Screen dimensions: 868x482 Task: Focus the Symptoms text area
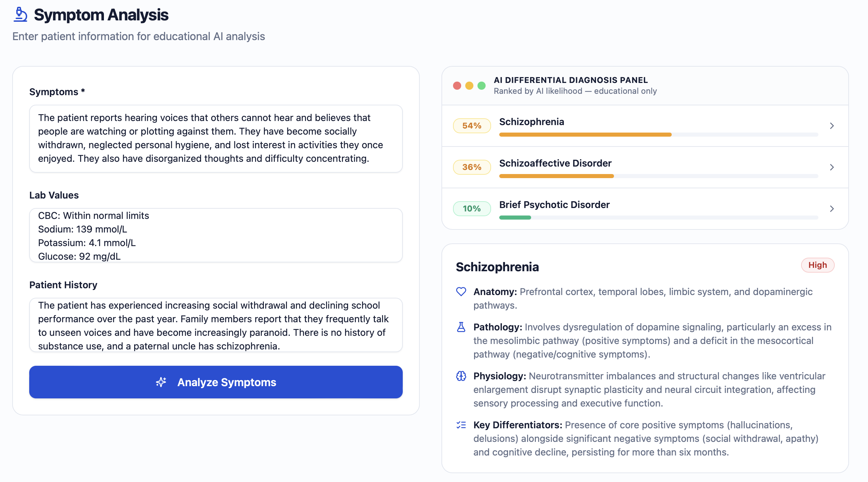216,139
